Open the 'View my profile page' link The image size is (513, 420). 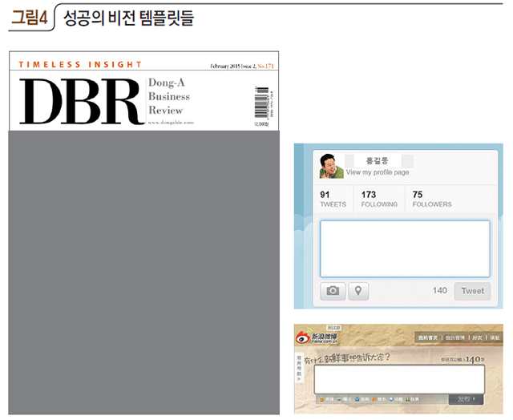pos(378,172)
